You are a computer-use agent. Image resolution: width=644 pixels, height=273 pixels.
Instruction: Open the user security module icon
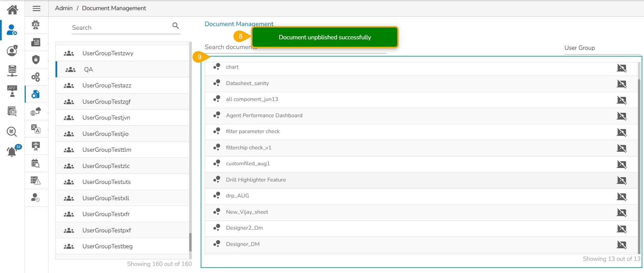coord(12,50)
